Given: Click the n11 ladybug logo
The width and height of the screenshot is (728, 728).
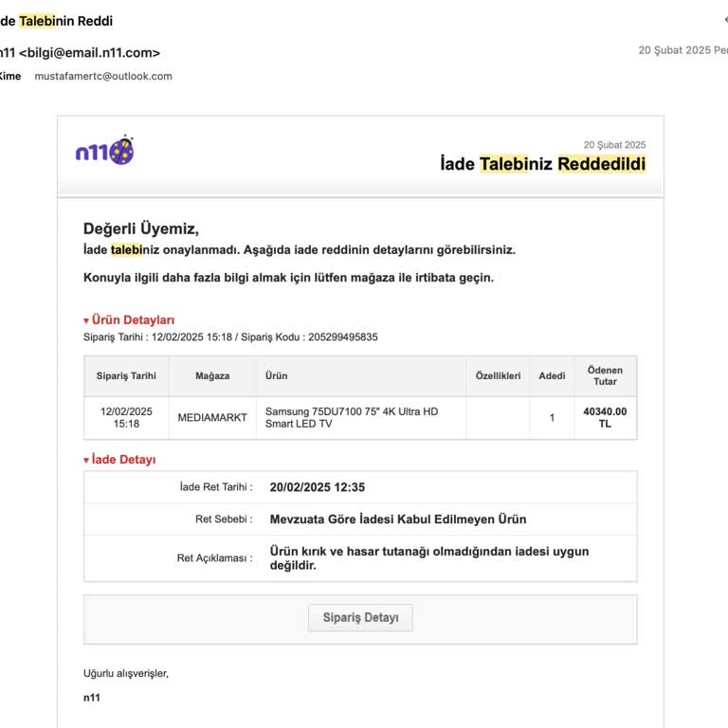Looking at the screenshot, I should pos(104,150).
